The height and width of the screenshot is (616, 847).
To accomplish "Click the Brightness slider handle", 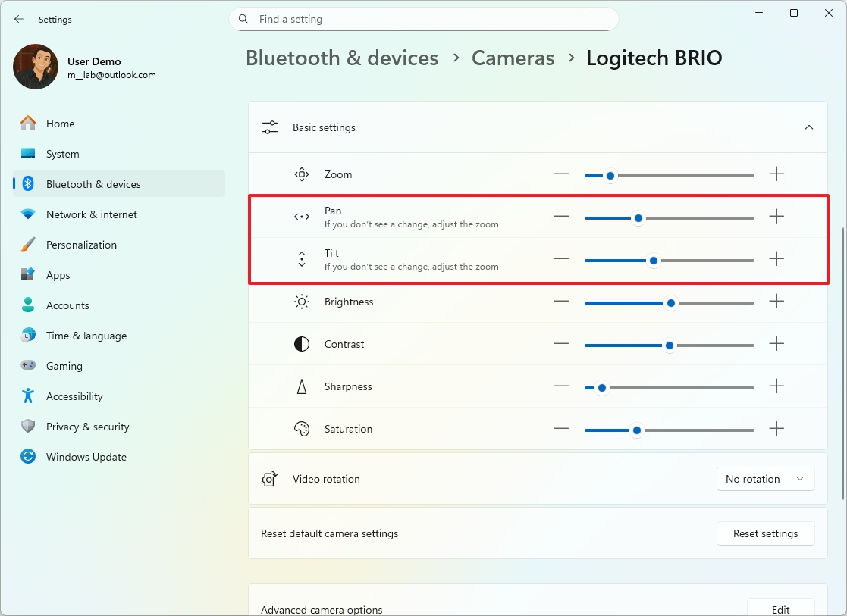I will click(670, 302).
